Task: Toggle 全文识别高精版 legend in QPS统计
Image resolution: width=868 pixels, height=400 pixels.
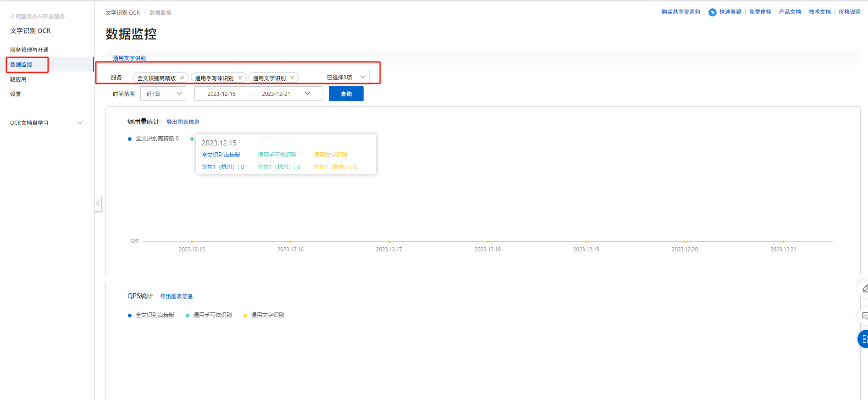Action: 151,315
